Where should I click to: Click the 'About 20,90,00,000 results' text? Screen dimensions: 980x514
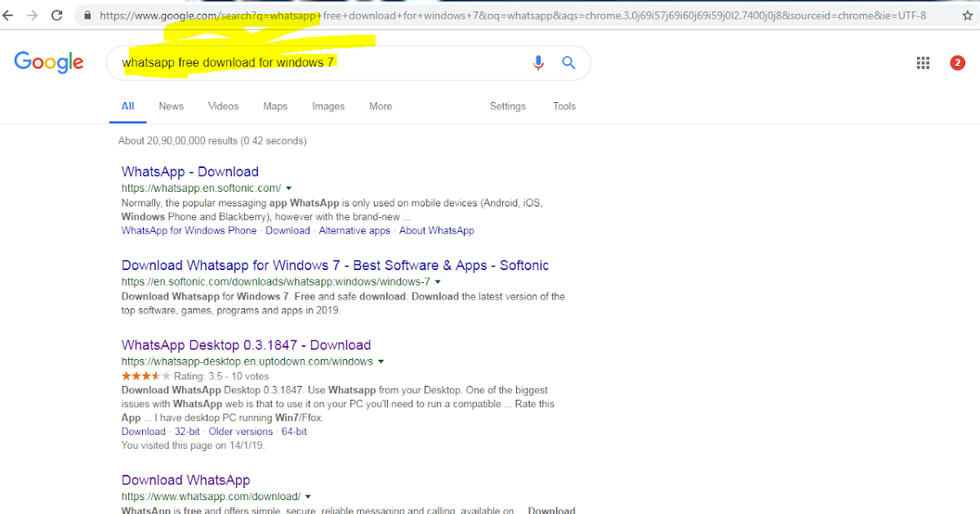pos(212,140)
